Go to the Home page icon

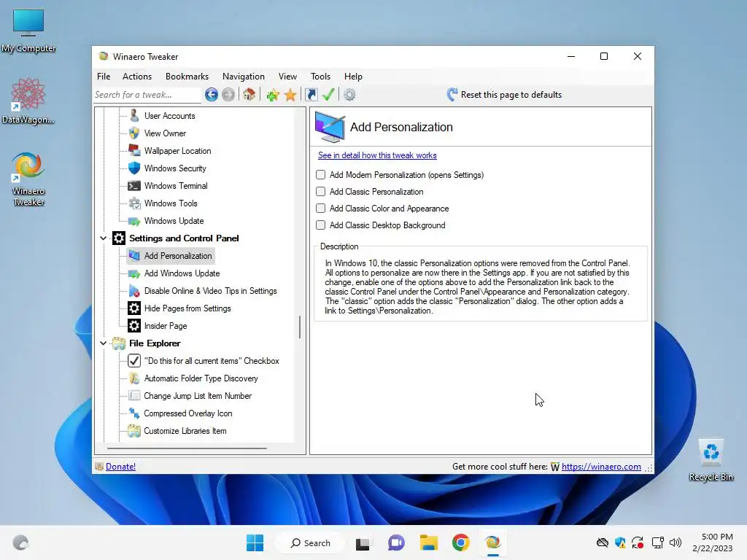249,95
